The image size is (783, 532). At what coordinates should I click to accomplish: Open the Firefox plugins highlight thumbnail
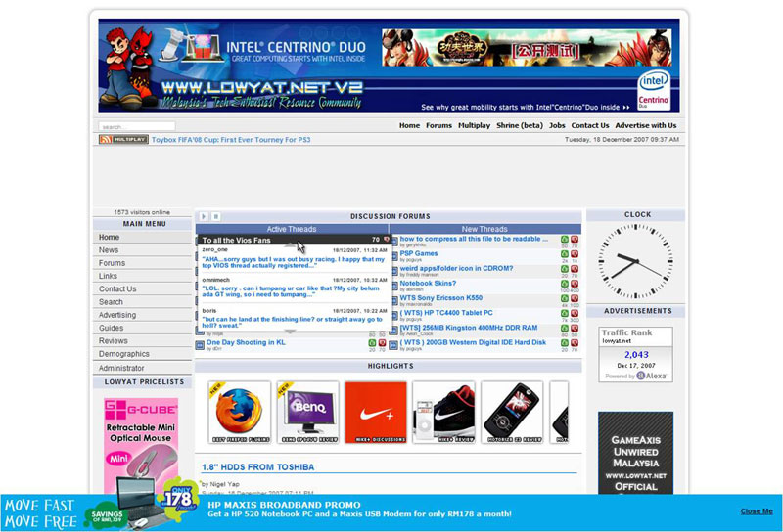click(240, 413)
